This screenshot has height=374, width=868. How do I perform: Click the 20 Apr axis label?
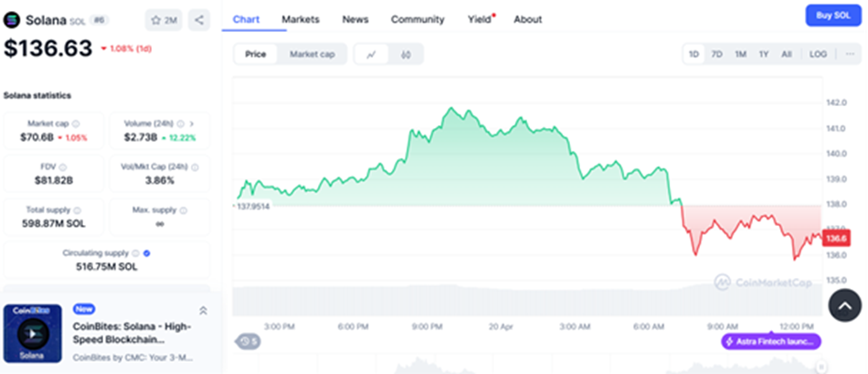501,326
